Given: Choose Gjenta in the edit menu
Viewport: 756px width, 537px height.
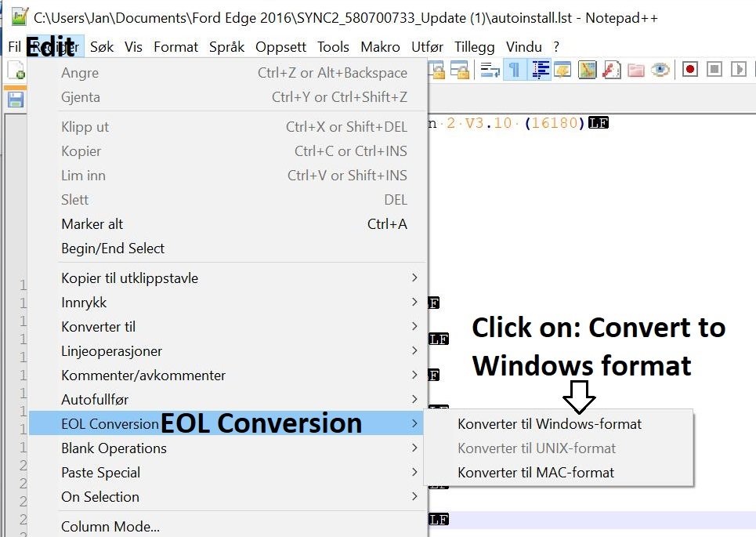Looking at the screenshot, I should tap(227, 97).
